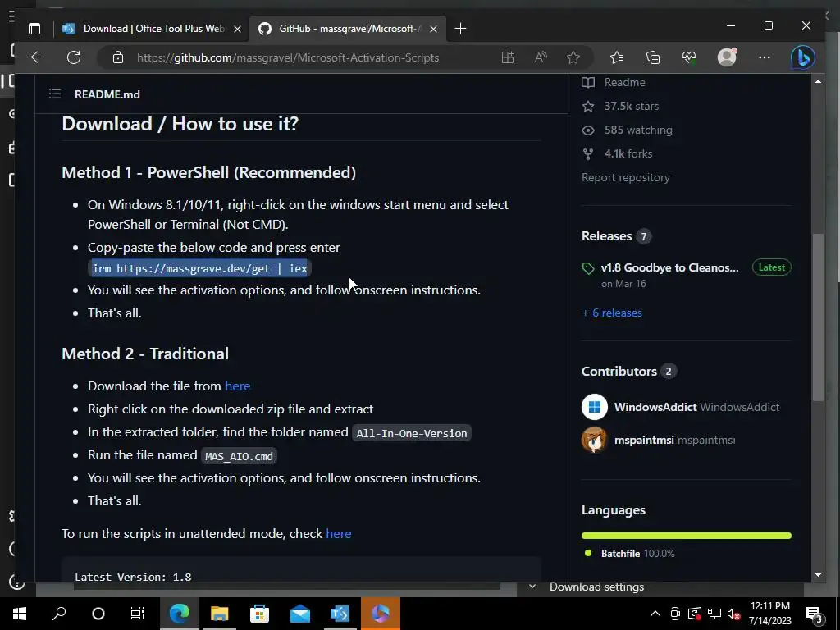The height and width of the screenshot is (630, 840).
Task: Close the GitHub massgravel tab
Action: 433,29
